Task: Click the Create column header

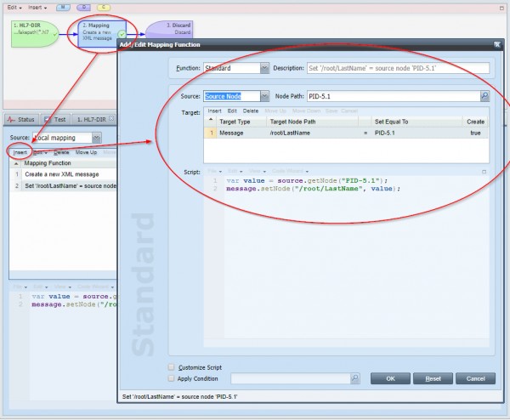Action: [x=475, y=122]
